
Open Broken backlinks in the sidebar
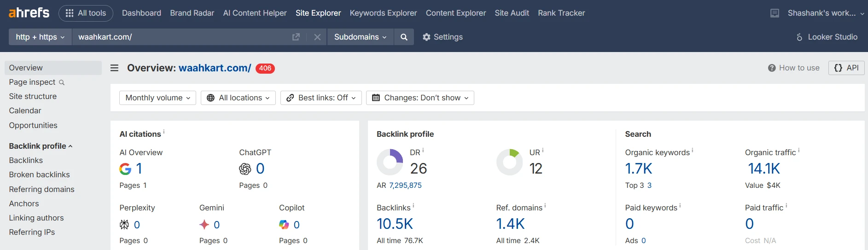pyautogui.click(x=39, y=174)
